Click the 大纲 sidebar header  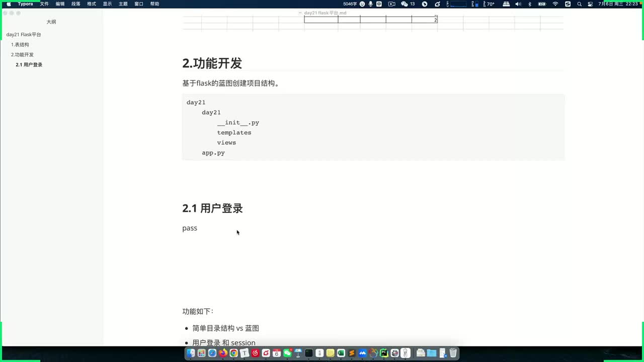51,22
